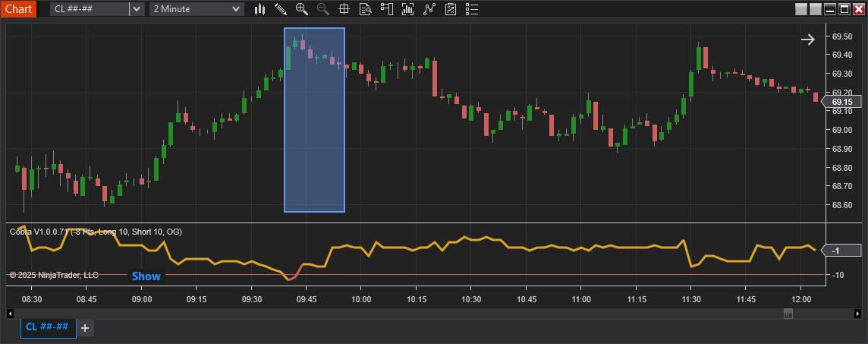
Task: Open the data box icon
Action: 365,9
